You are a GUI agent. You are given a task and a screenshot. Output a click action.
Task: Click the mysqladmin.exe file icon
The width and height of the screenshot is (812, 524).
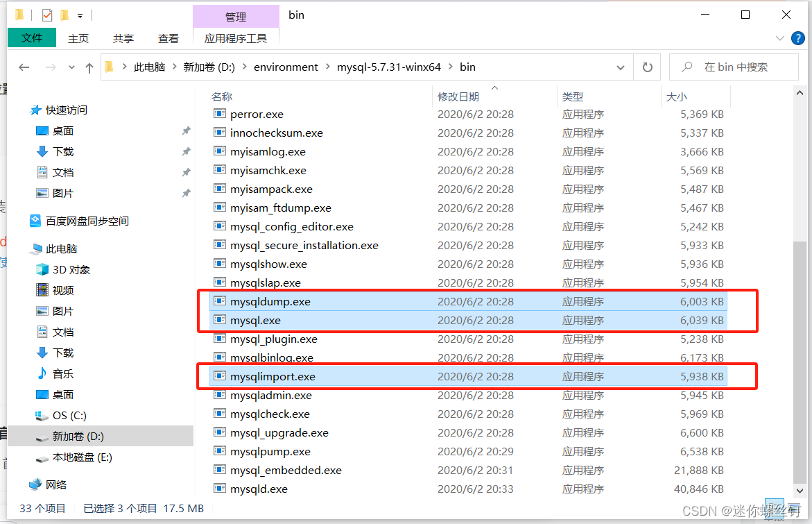tap(220, 394)
